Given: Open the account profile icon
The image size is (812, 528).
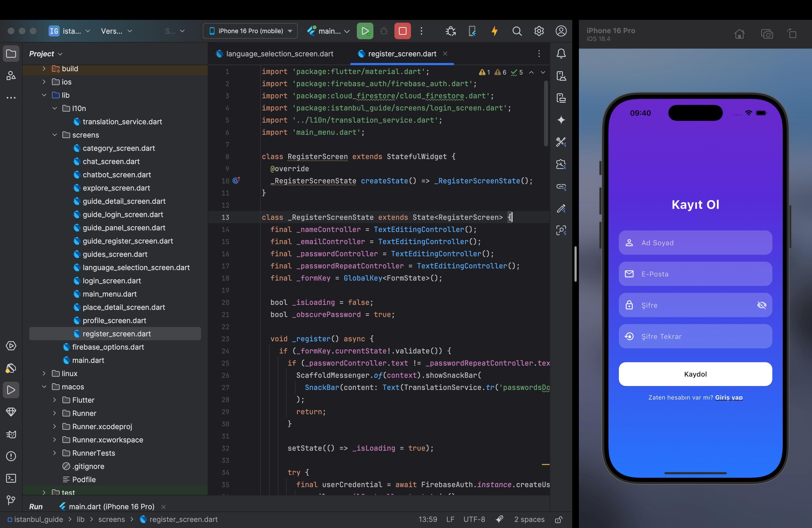Looking at the screenshot, I should click(561, 31).
